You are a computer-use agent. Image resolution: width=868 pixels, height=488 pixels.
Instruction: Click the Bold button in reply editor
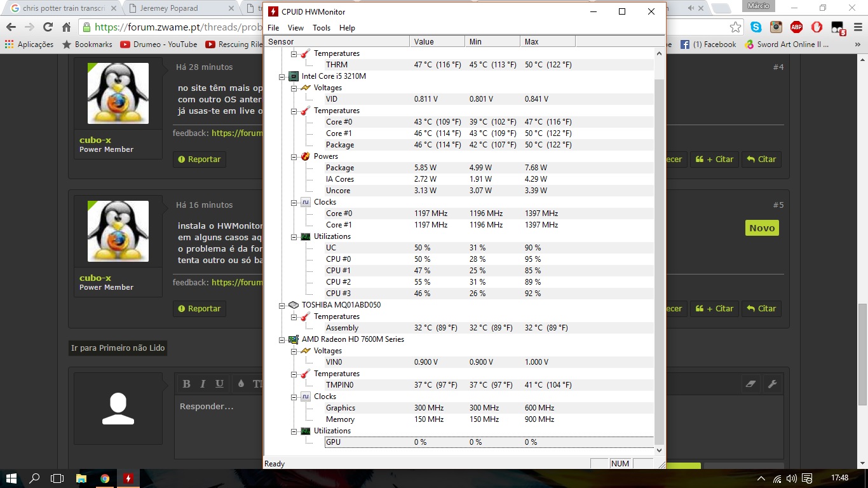187,384
